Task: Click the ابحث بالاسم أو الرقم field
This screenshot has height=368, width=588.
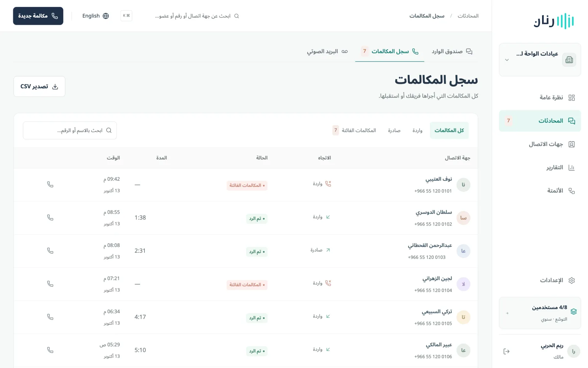Action: click(x=70, y=131)
